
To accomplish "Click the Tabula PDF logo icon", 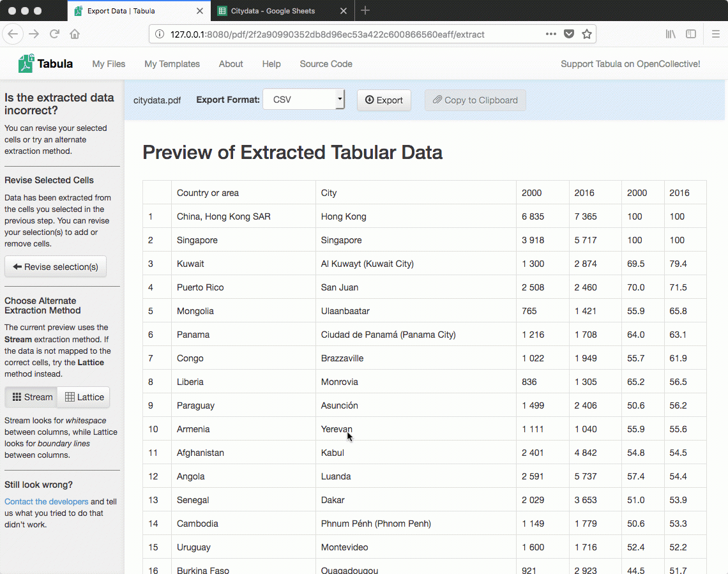I will pos(27,63).
